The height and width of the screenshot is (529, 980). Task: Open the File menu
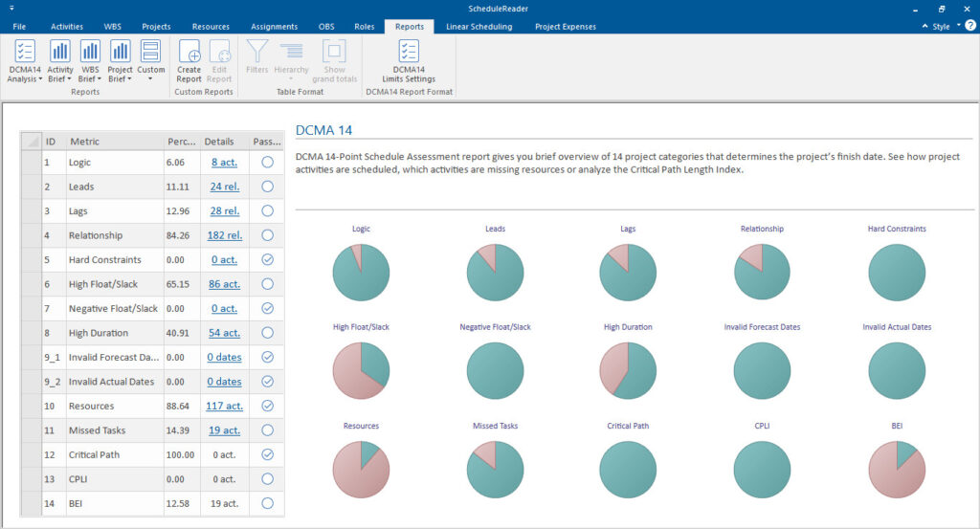(x=19, y=26)
